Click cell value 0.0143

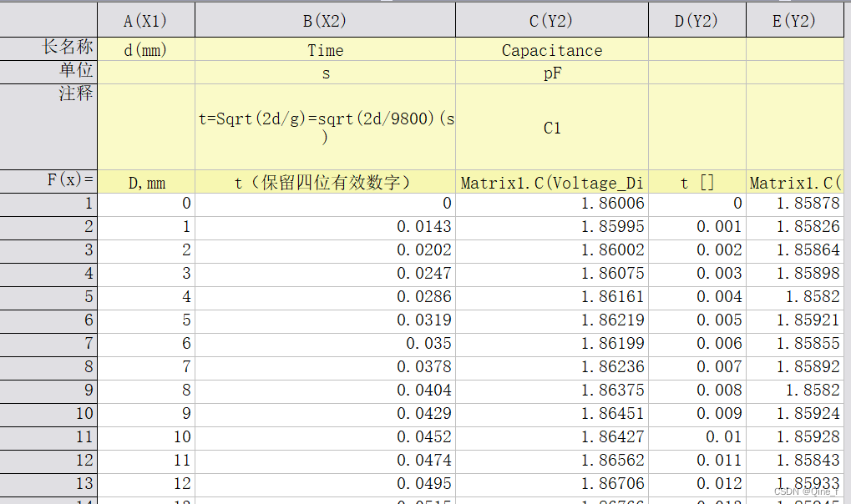[x=325, y=228]
